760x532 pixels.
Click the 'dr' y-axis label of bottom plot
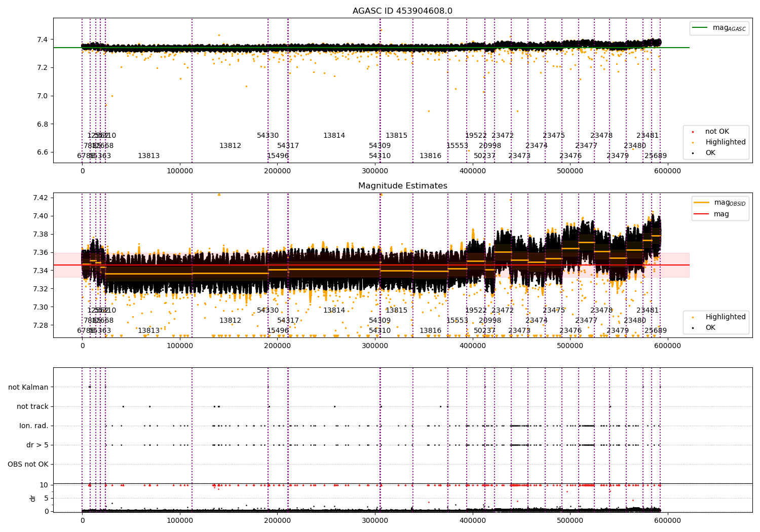[33, 498]
